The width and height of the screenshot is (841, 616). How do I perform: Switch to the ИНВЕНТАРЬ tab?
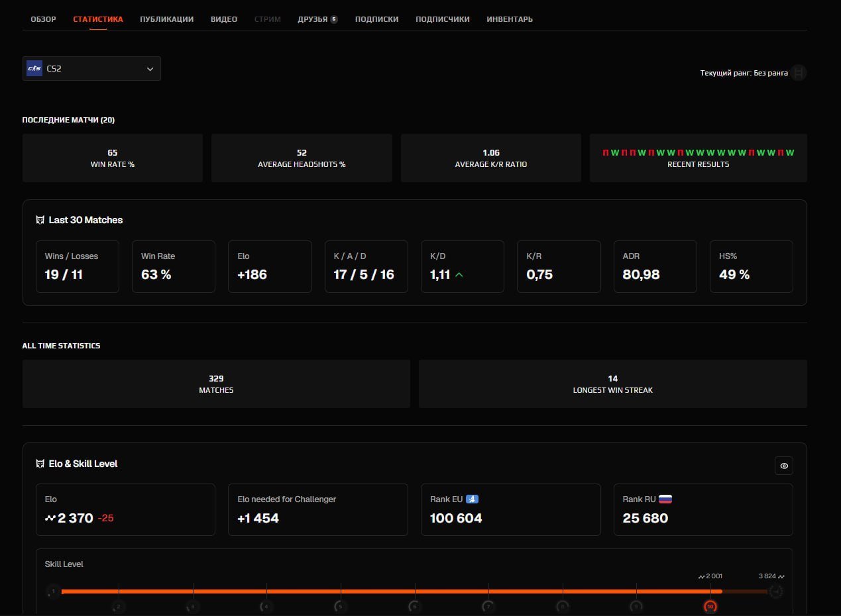510,19
